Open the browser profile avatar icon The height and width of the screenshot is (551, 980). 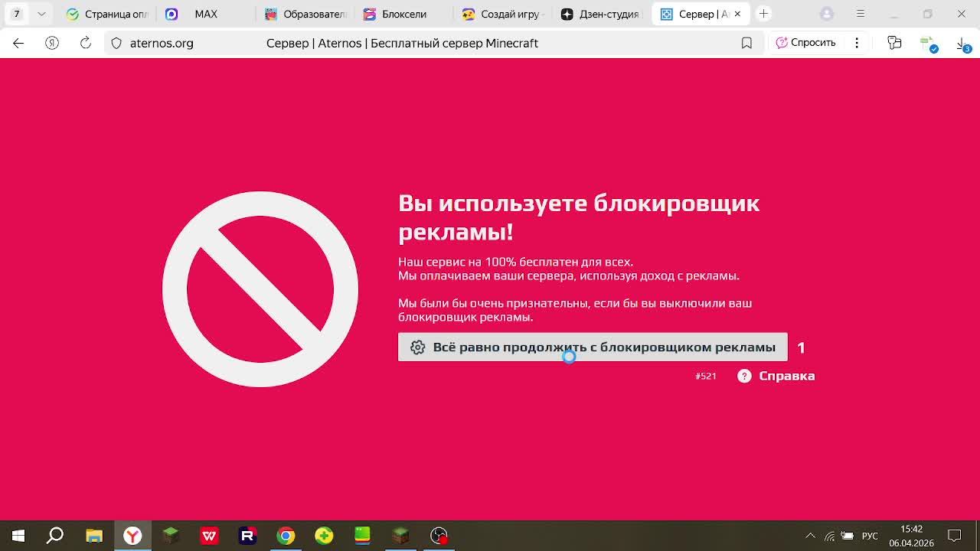827,14
